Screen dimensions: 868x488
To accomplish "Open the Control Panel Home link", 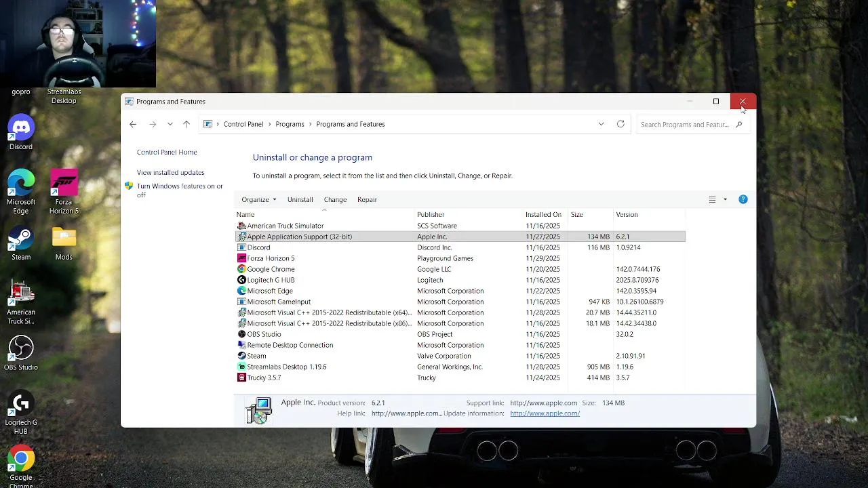I will click(167, 152).
